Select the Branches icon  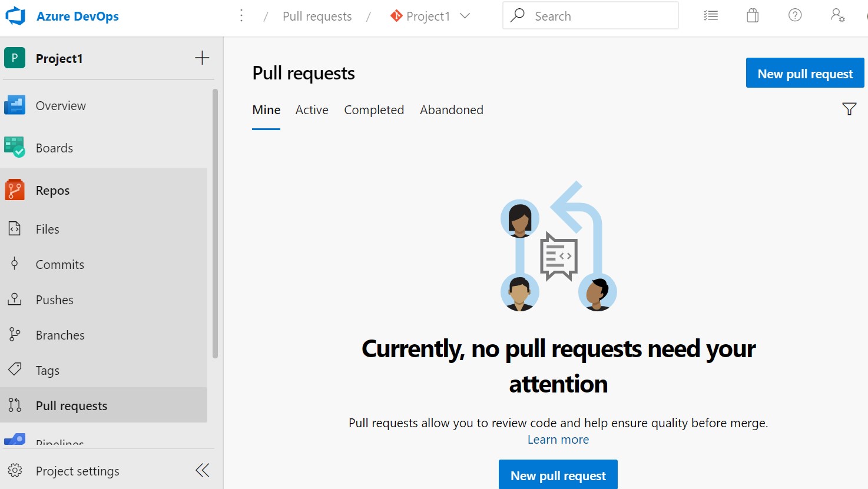click(15, 335)
